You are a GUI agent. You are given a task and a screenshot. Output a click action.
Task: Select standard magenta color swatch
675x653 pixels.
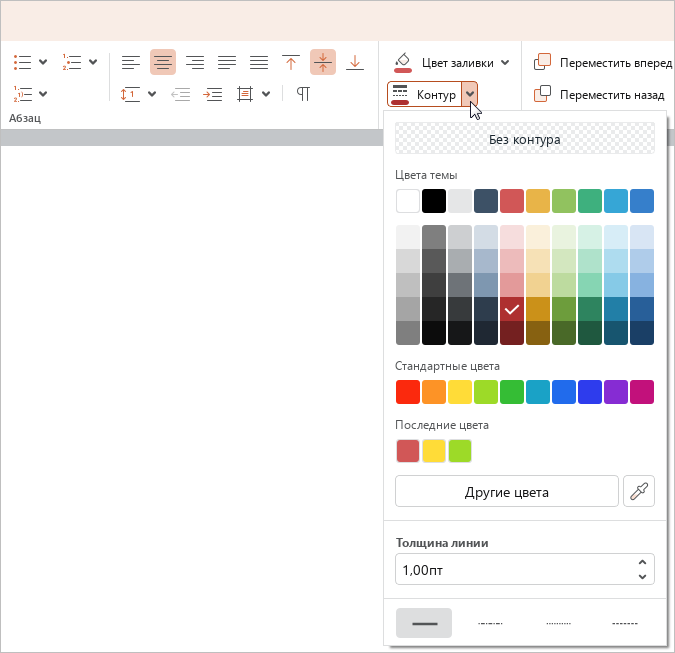click(x=642, y=392)
